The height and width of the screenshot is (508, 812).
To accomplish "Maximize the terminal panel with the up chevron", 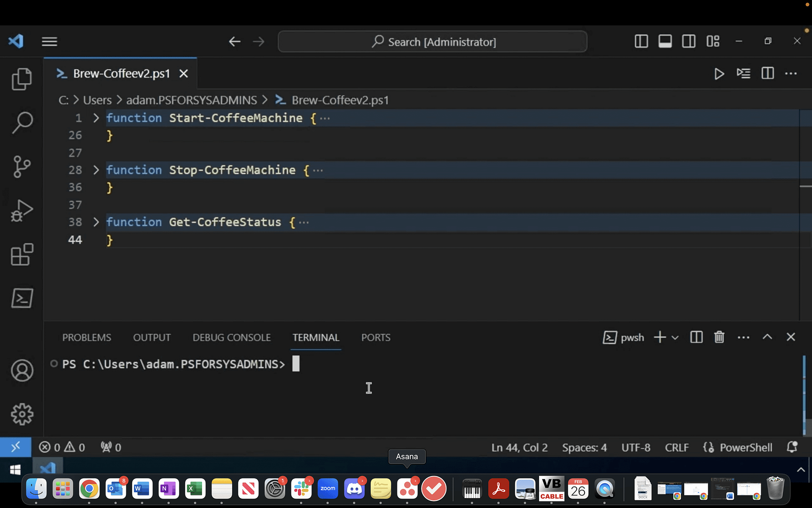I will click(767, 337).
